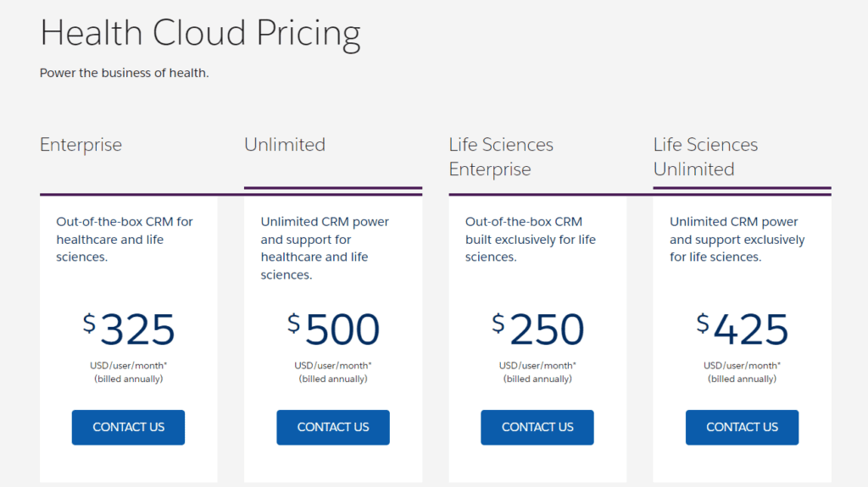The width and height of the screenshot is (868, 487).
Task: Click the $500 price figure
Action: click(333, 330)
